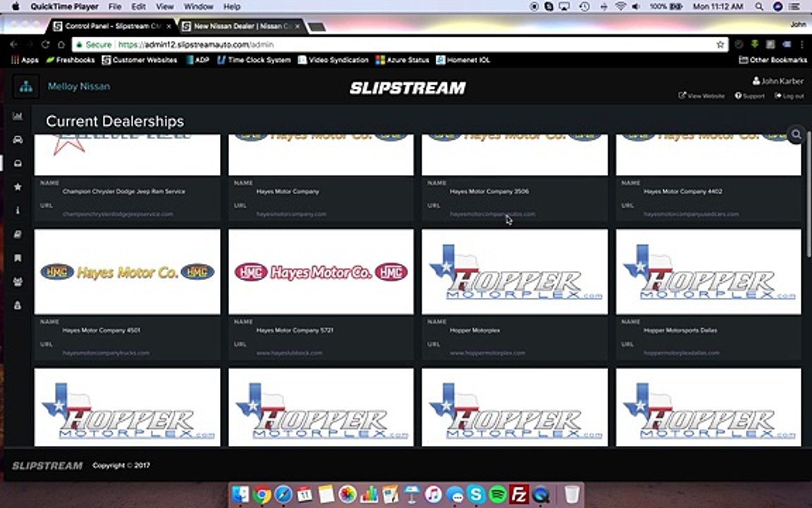Open iTunes from the dock

coord(433,494)
